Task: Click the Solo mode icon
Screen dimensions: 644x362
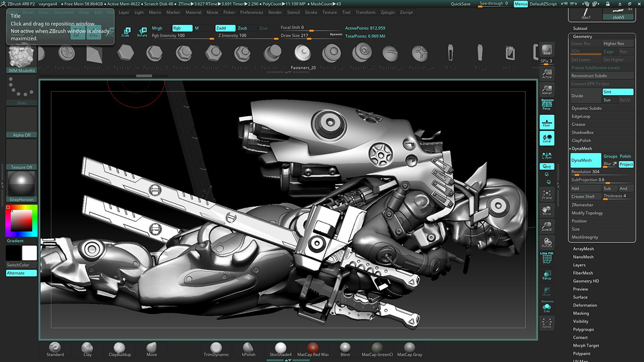Action: (x=547, y=306)
